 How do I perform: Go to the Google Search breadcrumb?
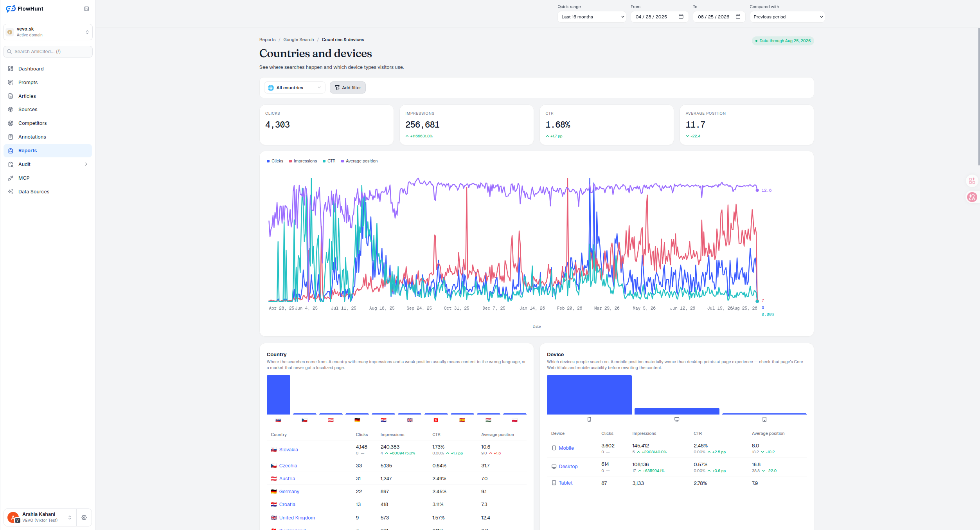[298, 40]
